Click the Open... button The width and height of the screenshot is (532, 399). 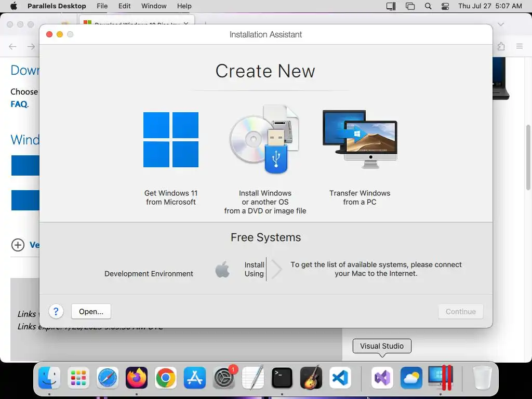pos(91,312)
